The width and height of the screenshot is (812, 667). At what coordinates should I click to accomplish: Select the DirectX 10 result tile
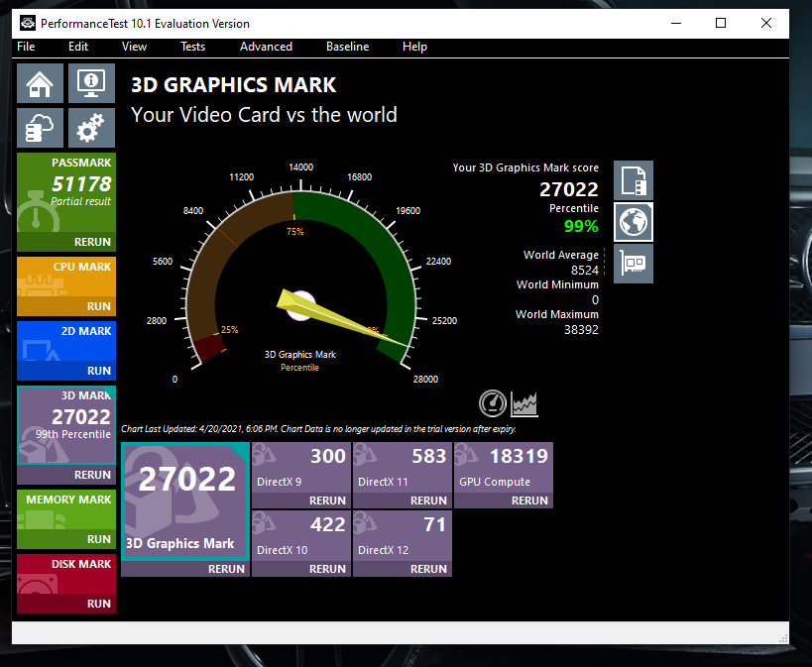pos(301,536)
